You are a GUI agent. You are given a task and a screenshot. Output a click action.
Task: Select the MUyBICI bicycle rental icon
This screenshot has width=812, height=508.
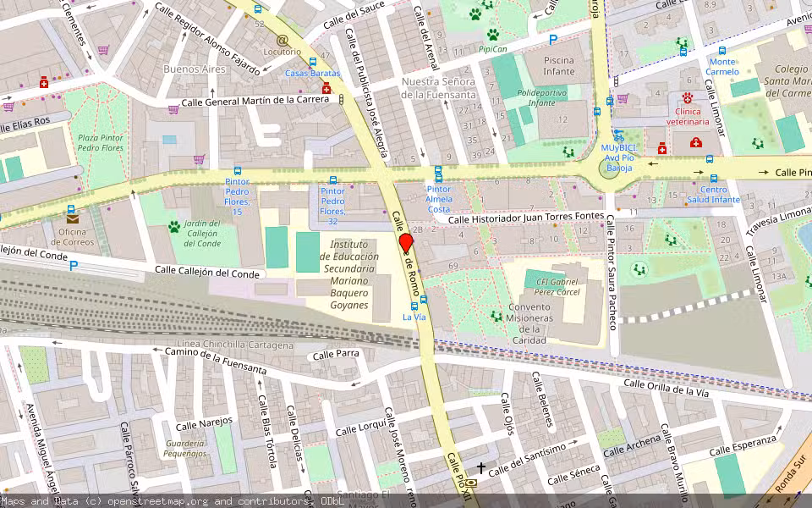click(619, 135)
